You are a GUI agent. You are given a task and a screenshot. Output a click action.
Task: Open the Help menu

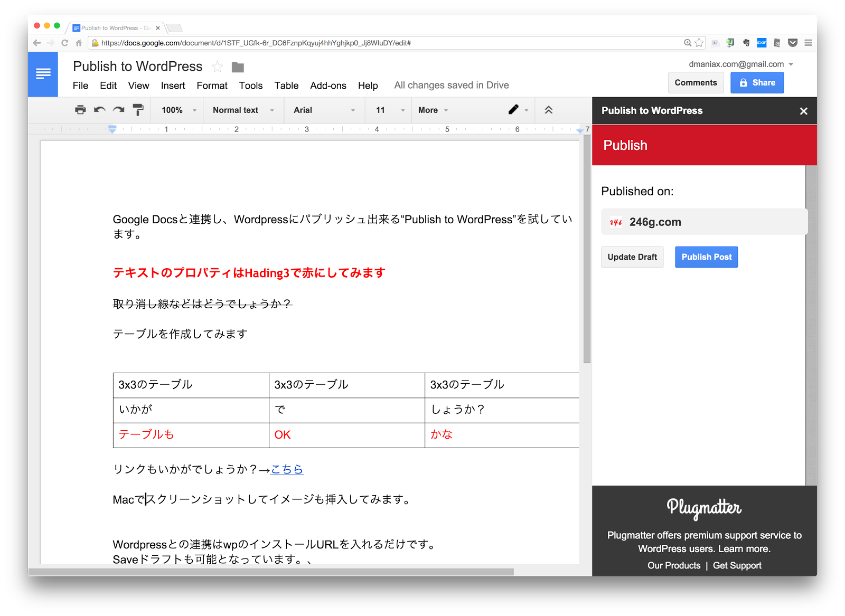pyautogui.click(x=368, y=86)
